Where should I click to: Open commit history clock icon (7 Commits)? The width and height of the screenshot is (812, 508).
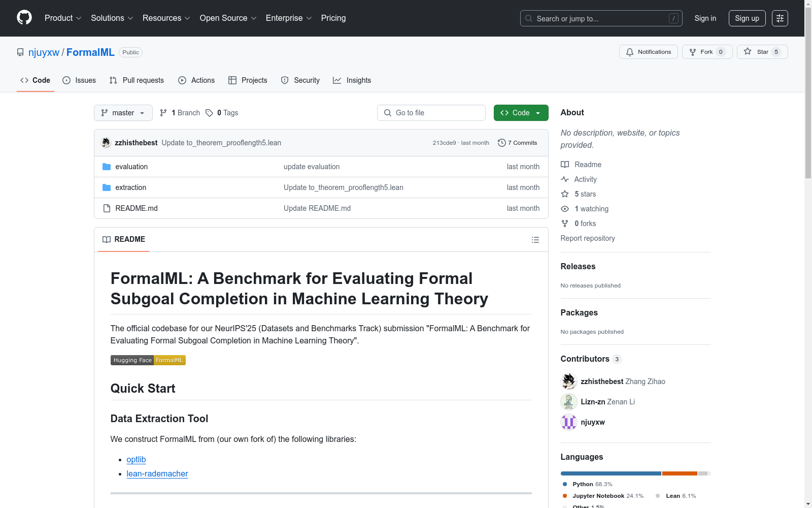[x=501, y=143]
